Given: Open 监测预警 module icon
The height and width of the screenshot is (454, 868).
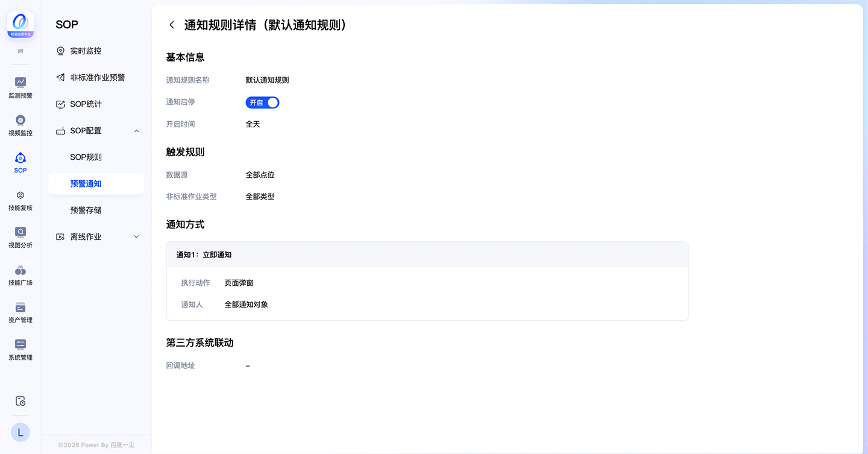Looking at the screenshot, I should [x=20, y=82].
